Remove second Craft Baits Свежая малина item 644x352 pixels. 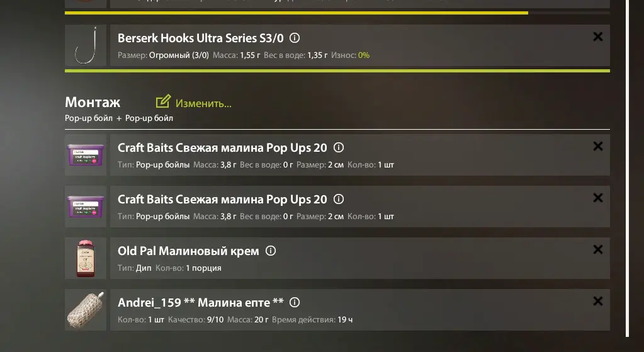pyautogui.click(x=598, y=198)
